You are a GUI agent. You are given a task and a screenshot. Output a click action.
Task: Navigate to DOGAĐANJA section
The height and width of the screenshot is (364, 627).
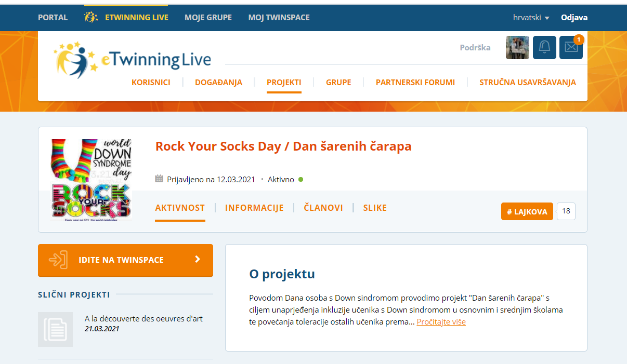tap(218, 82)
